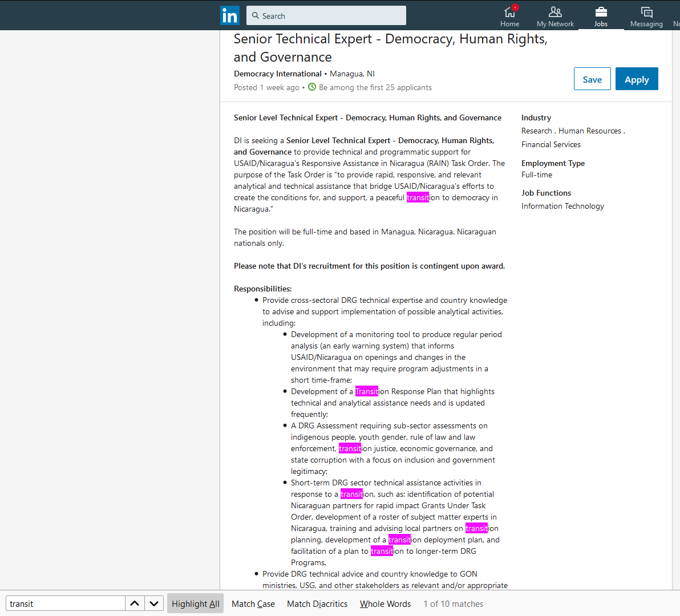The height and width of the screenshot is (616, 680).
Task: Click the green clock icon near applicants
Action: (x=312, y=87)
